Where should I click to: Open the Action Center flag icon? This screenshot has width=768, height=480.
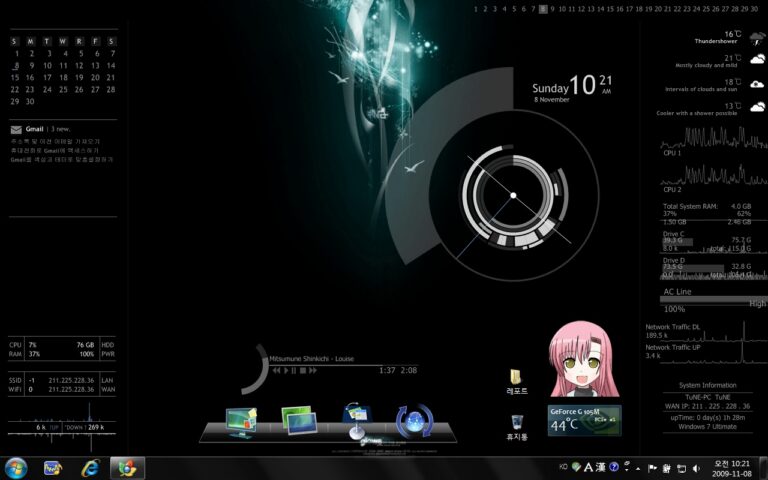coord(652,468)
